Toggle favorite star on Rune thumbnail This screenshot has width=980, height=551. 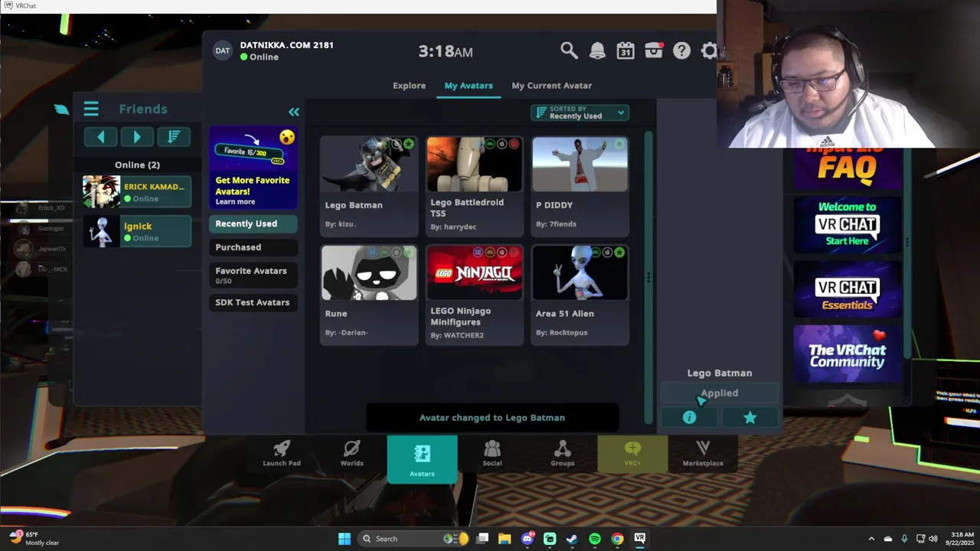[x=408, y=253]
